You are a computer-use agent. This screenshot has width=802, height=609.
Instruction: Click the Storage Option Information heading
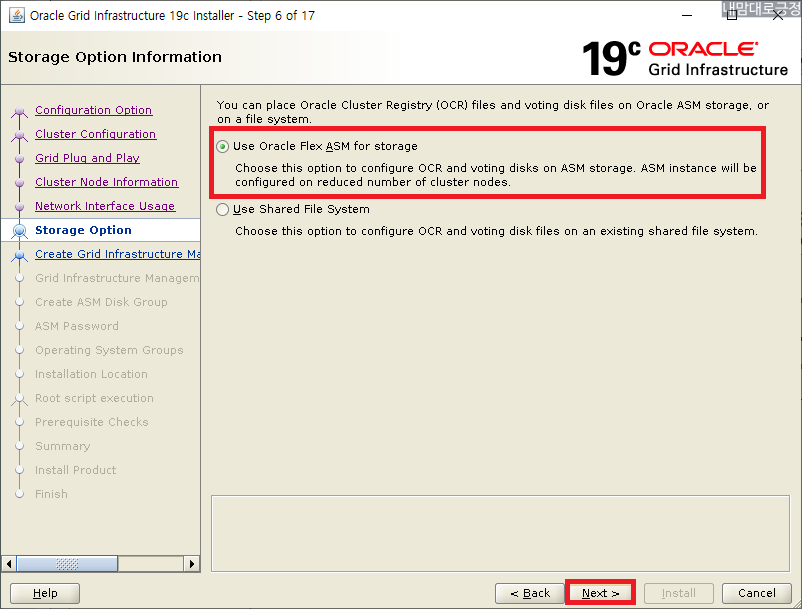[x=115, y=57]
